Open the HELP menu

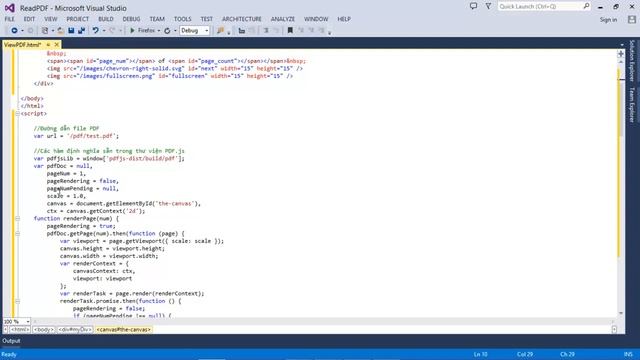pyautogui.click(x=344, y=19)
